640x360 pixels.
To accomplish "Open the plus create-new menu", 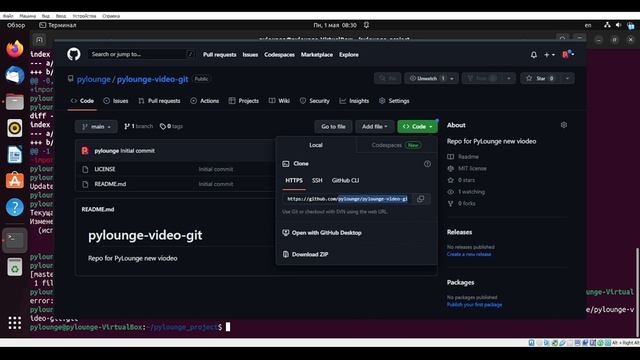I will [x=549, y=54].
